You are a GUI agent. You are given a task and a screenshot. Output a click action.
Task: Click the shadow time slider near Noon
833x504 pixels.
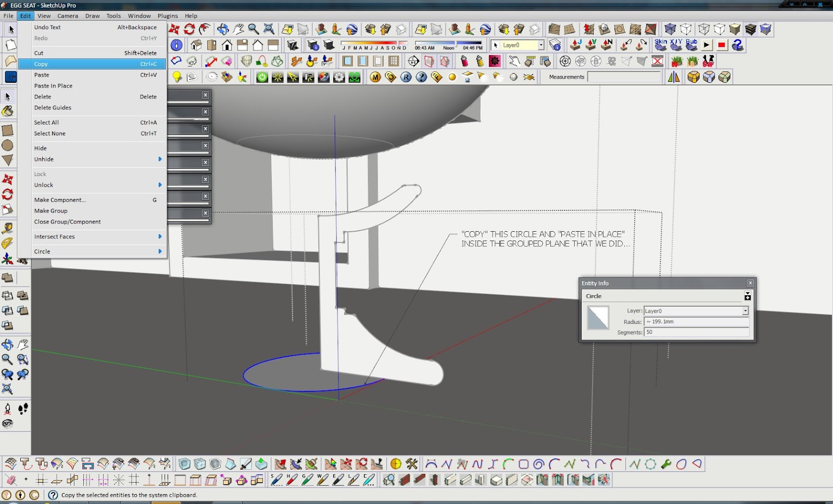pos(456,44)
